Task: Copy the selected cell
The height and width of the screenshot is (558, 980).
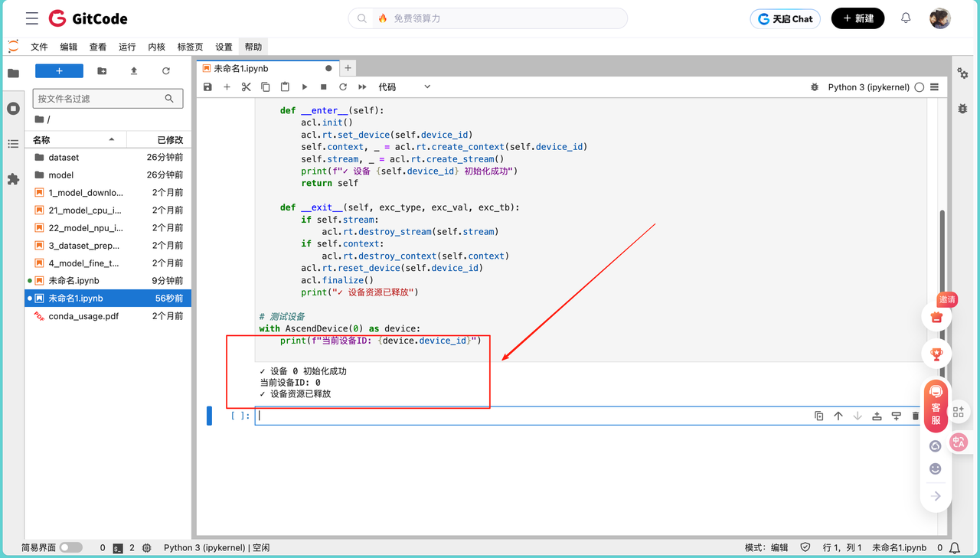Action: [266, 87]
